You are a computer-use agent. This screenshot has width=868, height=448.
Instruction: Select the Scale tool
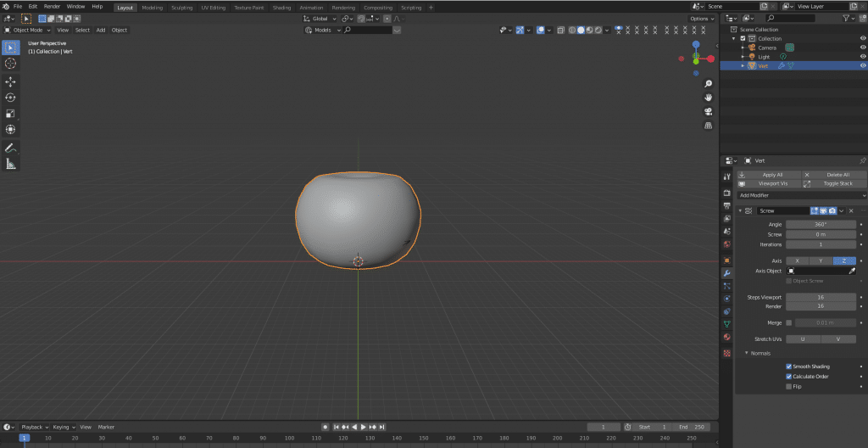click(x=10, y=114)
